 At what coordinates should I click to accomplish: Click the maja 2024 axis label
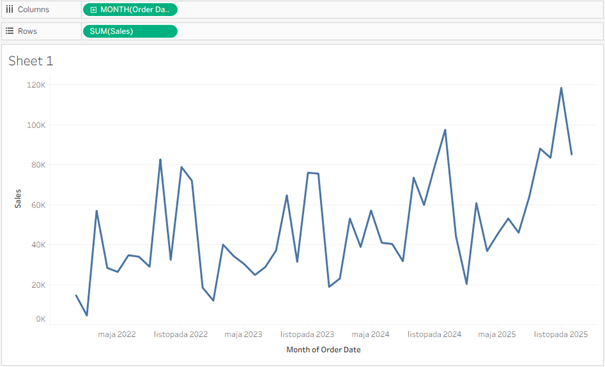(x=370, y=334)
